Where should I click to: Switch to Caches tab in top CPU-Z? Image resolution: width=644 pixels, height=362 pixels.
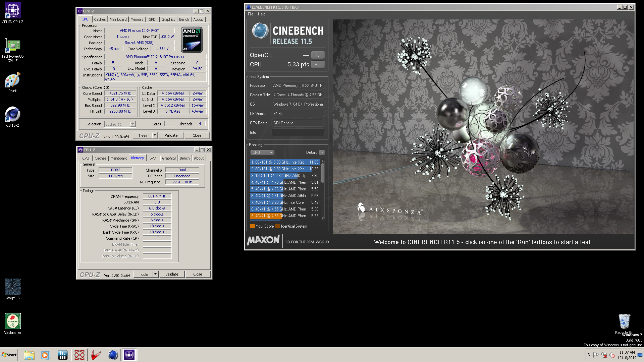click(x=100, y=19)
